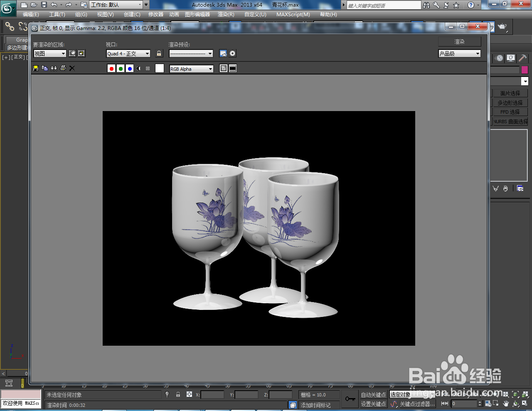The image size is (532, 411).
Task: Open the Render Setup dialog icon
Action: pyautogui.click(x=223, y=53)
